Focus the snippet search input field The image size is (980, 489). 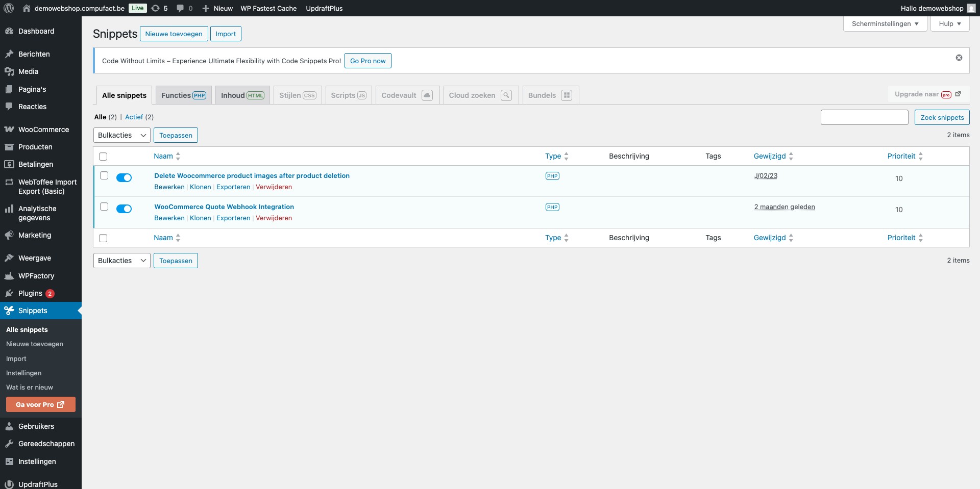pyautogui.click(x=865, y=117)
